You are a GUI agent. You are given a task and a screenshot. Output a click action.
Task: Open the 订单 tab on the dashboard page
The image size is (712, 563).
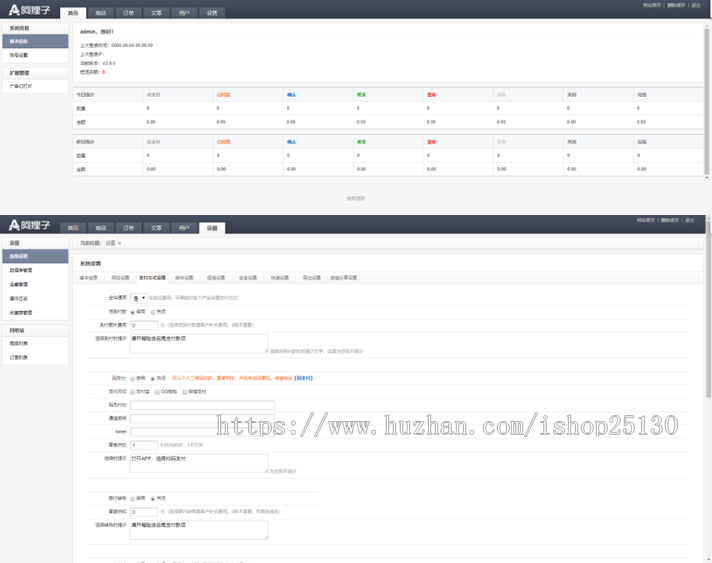coord(129,13)
